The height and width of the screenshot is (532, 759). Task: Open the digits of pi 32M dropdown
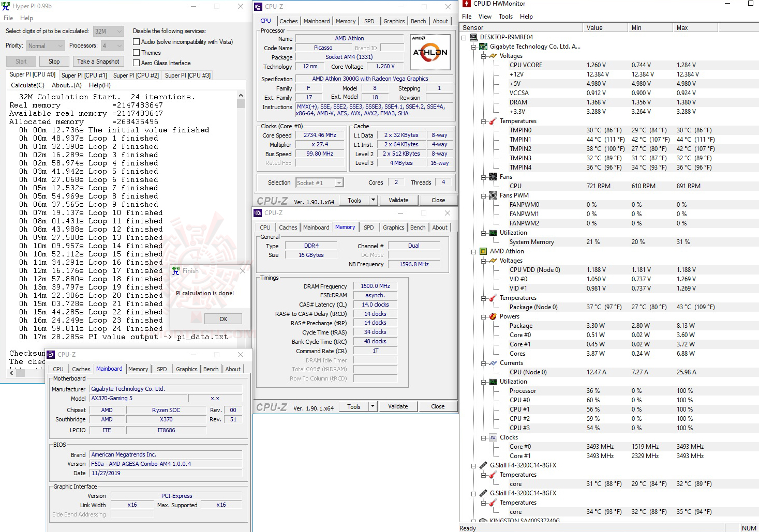tap(109, 32)
